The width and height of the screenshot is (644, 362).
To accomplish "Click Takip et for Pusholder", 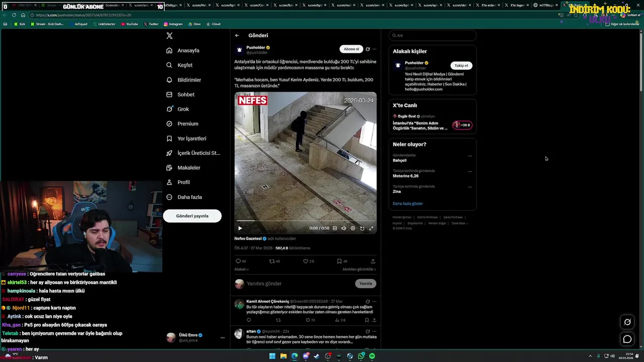I will click(x=461, y=65).
